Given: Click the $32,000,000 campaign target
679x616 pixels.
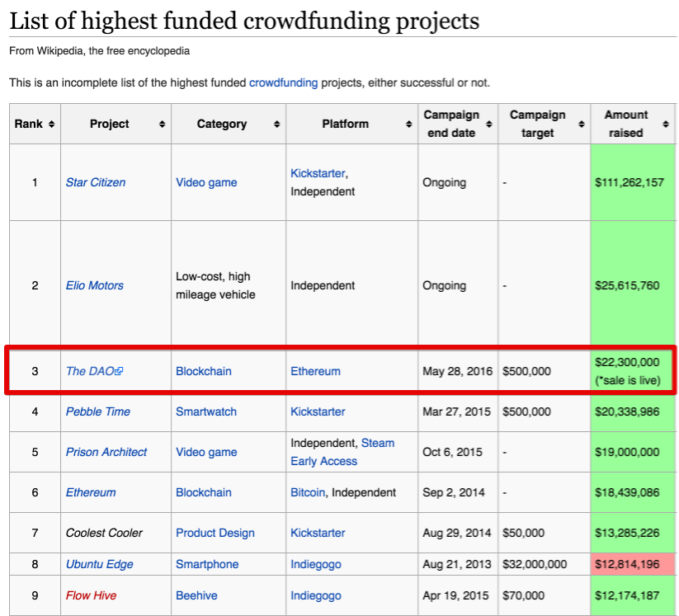Looking at the screenshot, I should [535, 564].
